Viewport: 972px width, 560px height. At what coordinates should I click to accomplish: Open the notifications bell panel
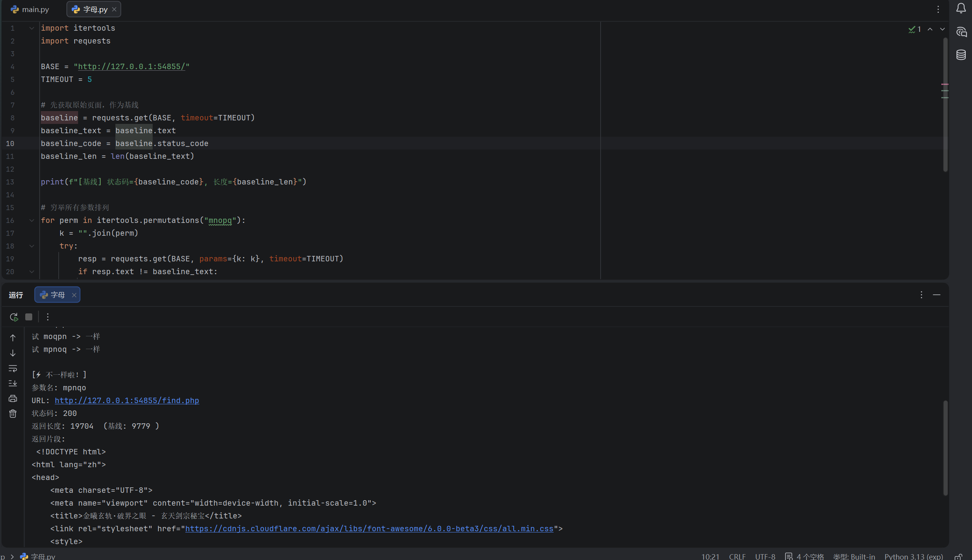click(x=961, y=9)
